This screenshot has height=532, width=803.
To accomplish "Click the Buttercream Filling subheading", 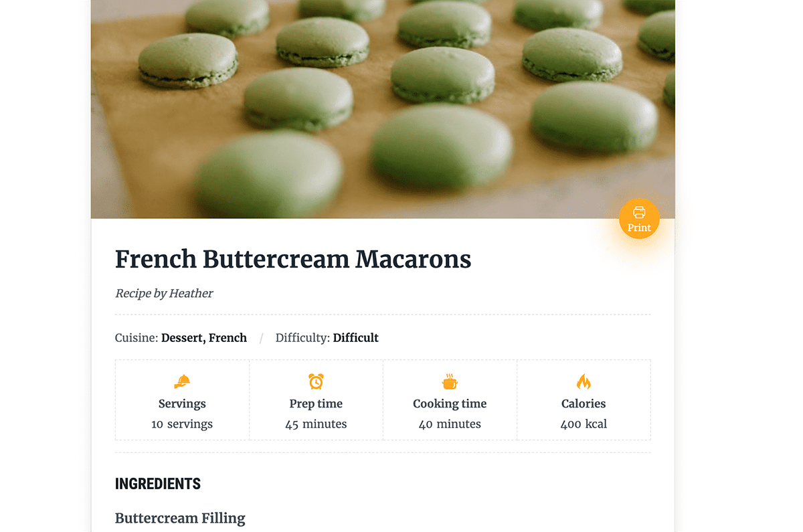I will click(180, 518).
